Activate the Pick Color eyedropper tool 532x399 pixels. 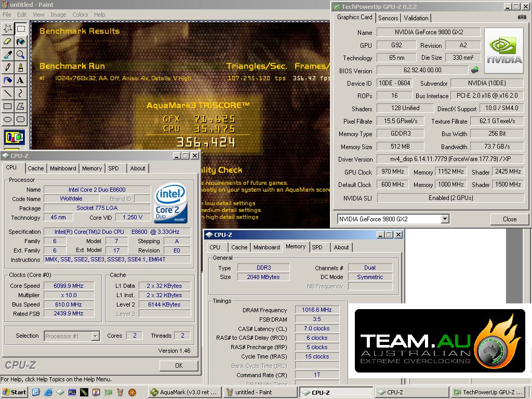tap(8, 54)
